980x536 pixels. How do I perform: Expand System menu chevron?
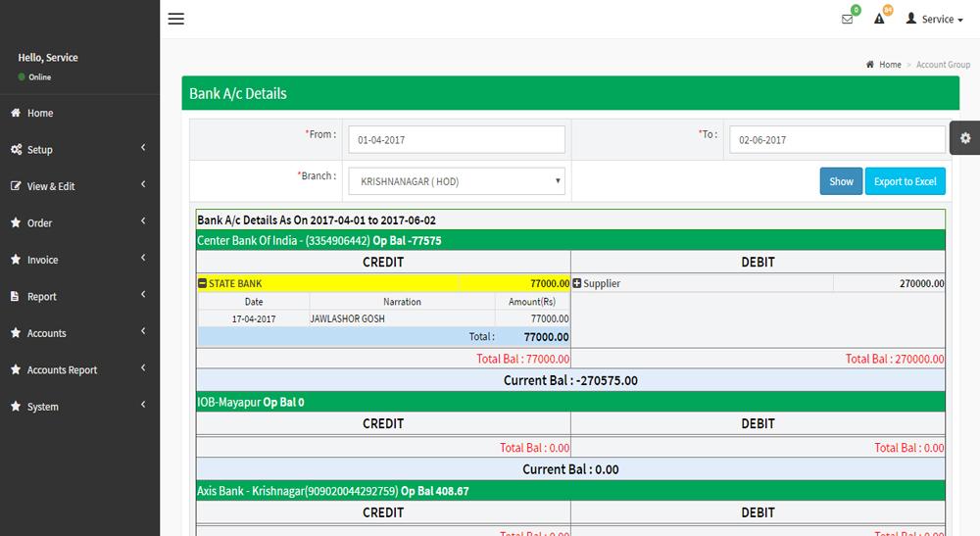[x=143, y=404]
